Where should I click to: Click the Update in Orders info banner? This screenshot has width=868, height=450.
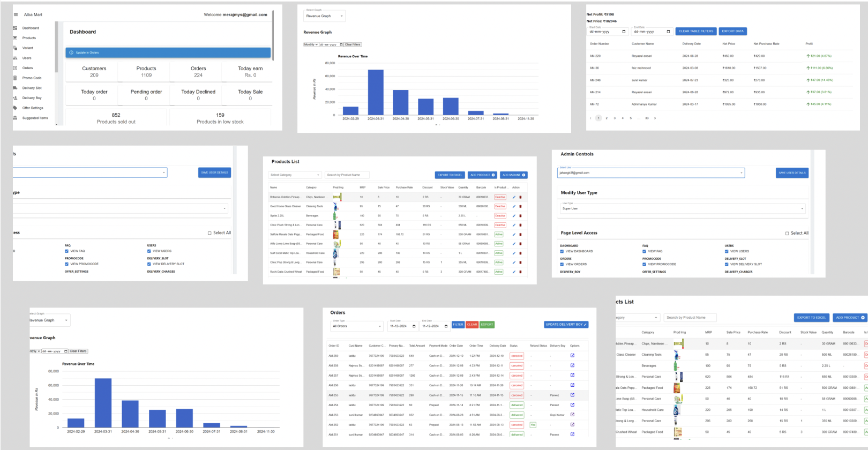point(168,52)
